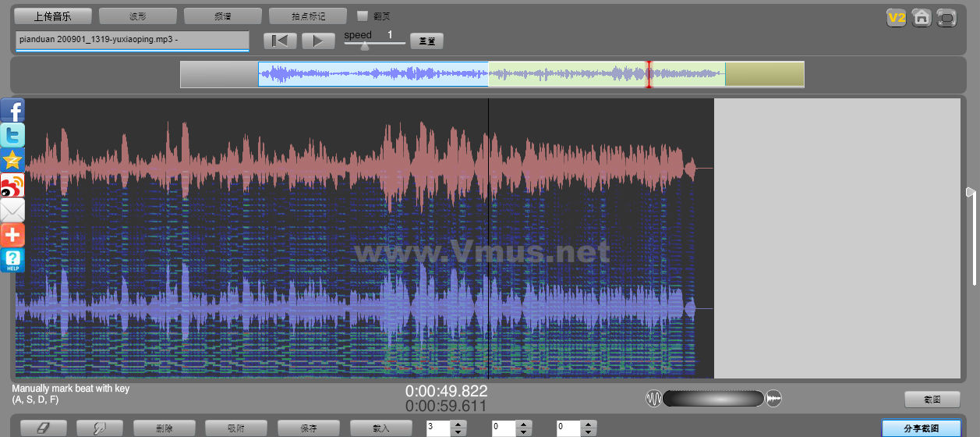
Task: Switch to the 频谱 spectrum view
Action: (223, 16)
